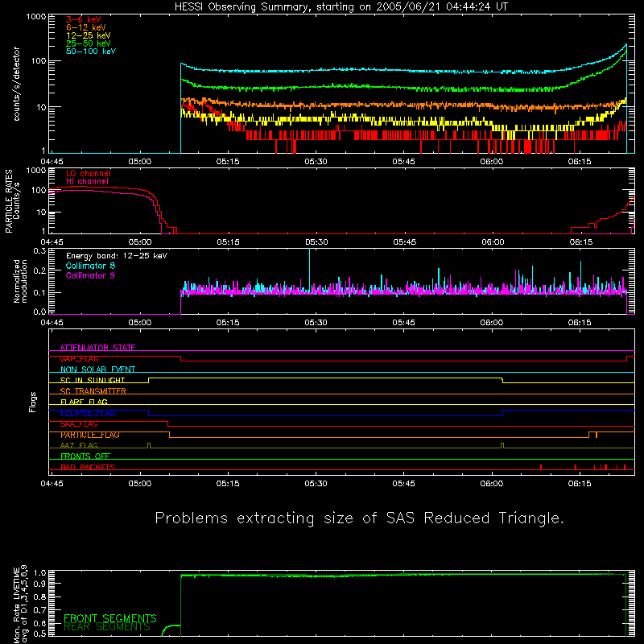Click the NON_SOLAR_EVENT flag label

[97, 369]
